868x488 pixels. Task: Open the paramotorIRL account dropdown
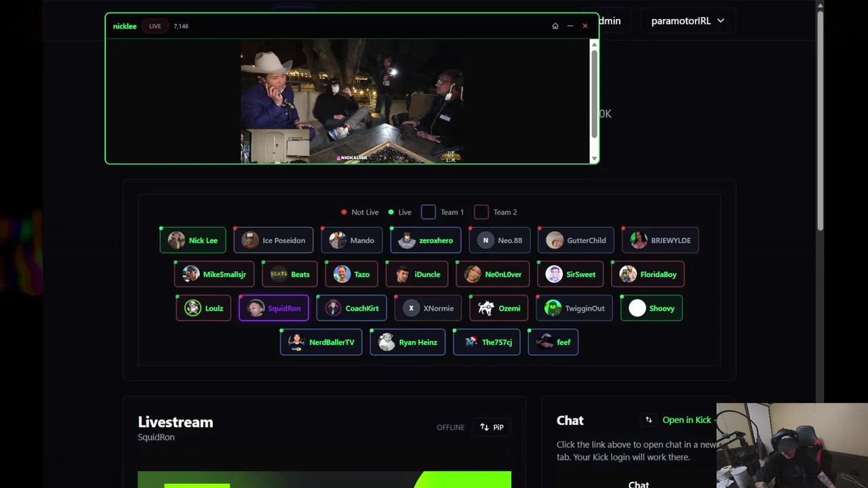688,21
